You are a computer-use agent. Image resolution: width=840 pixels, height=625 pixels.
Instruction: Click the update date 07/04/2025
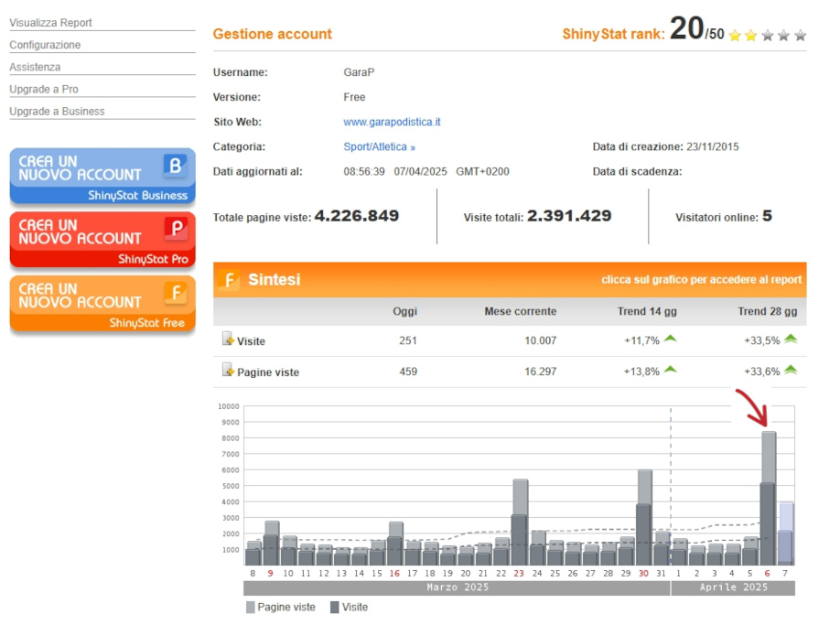pos(420,172)
